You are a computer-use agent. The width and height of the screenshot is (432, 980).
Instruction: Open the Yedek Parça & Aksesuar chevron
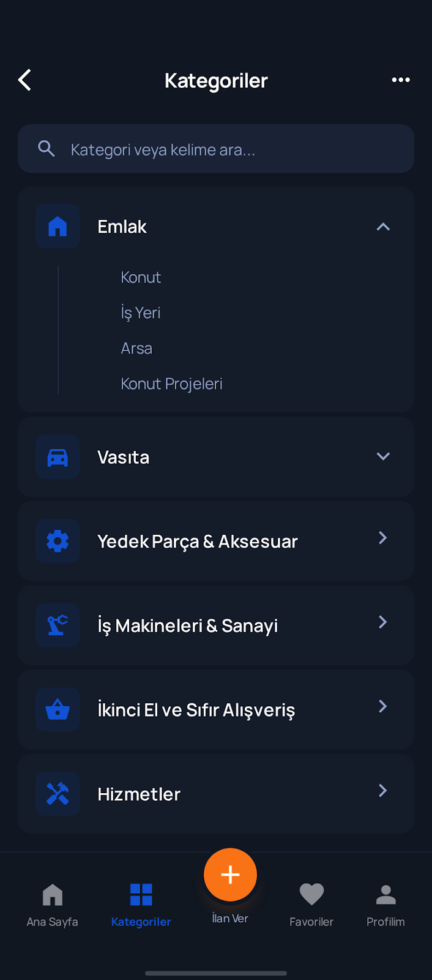click(382, 538)
